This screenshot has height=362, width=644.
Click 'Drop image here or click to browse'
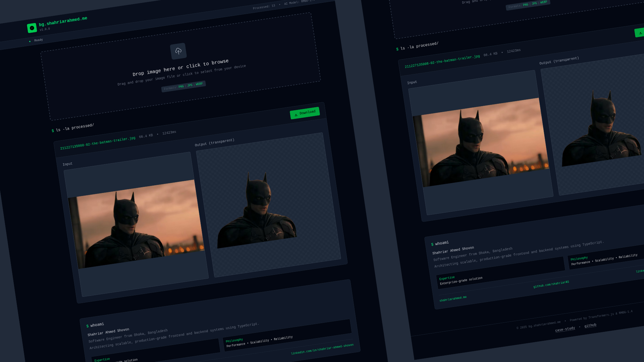coord(180,67)
